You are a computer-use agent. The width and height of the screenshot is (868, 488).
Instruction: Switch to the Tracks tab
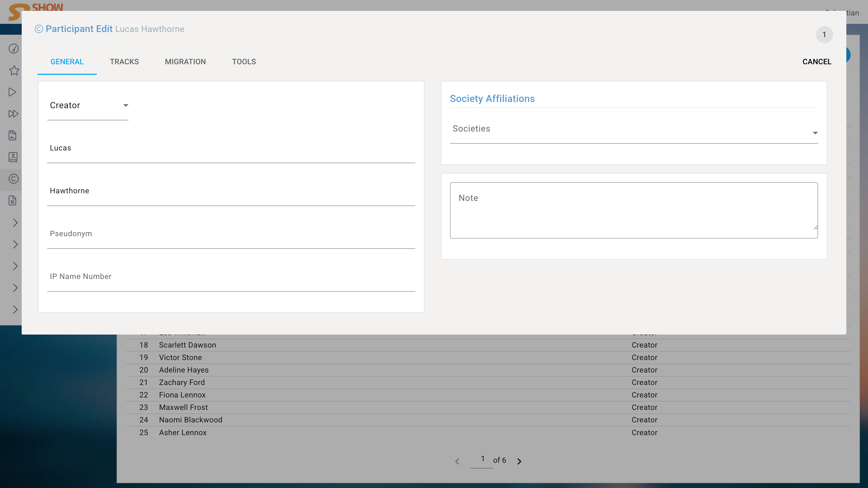point(124,62)
